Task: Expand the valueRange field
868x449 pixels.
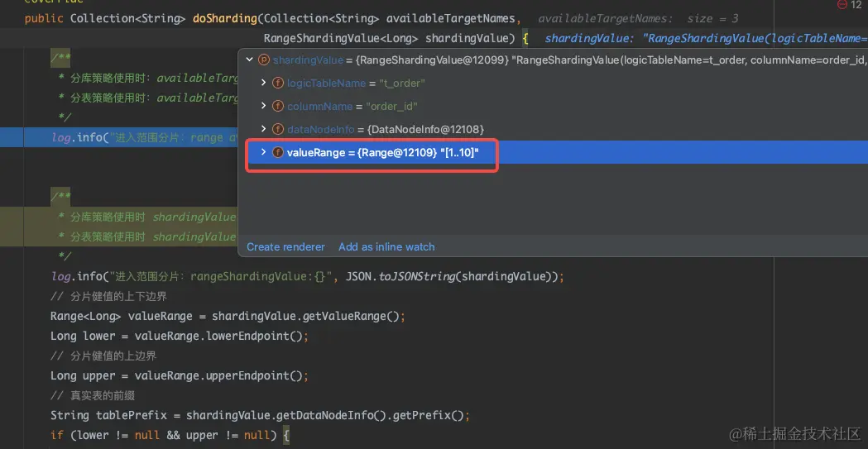Action: click(263, 152)
